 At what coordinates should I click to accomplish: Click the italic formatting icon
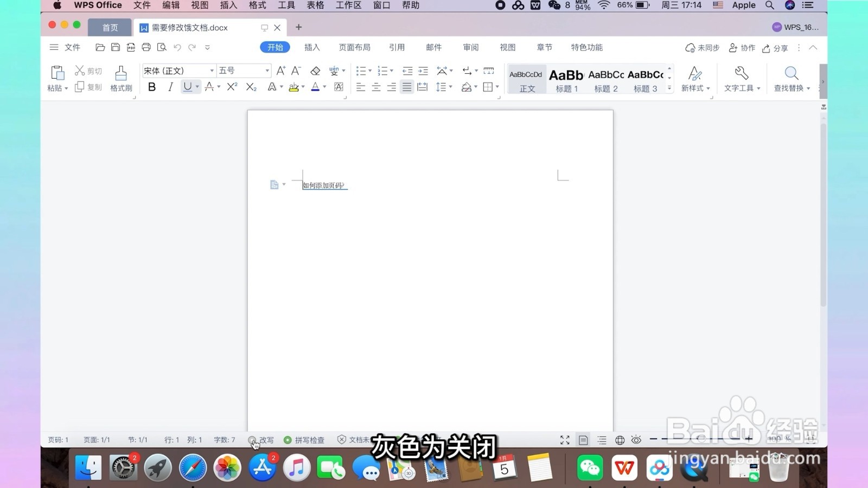(x=170, y=86)
